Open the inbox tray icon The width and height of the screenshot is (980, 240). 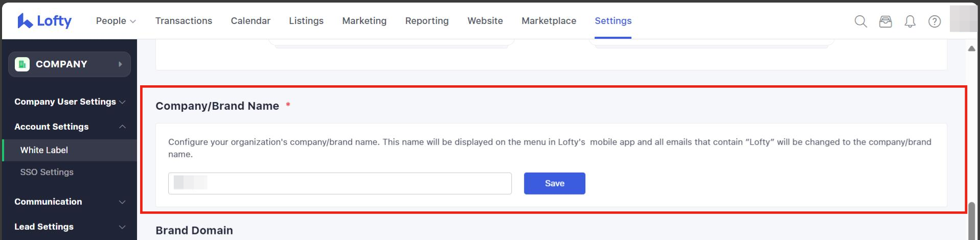[885, 21]
